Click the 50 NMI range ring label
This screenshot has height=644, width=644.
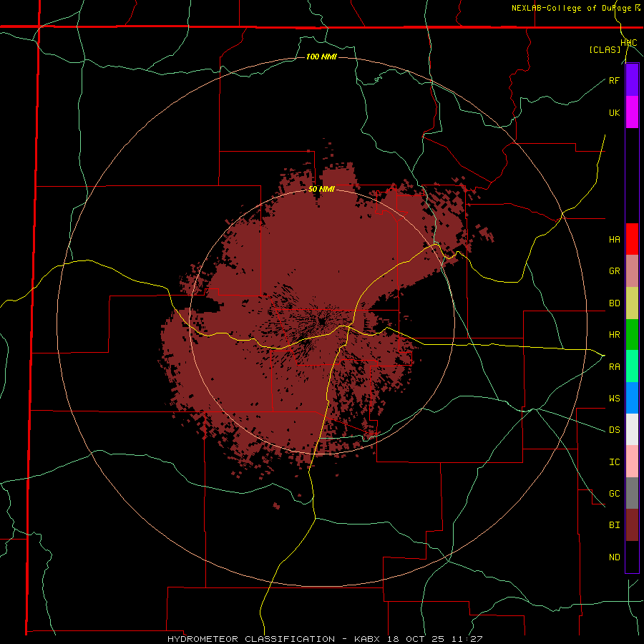coord(321,189)
